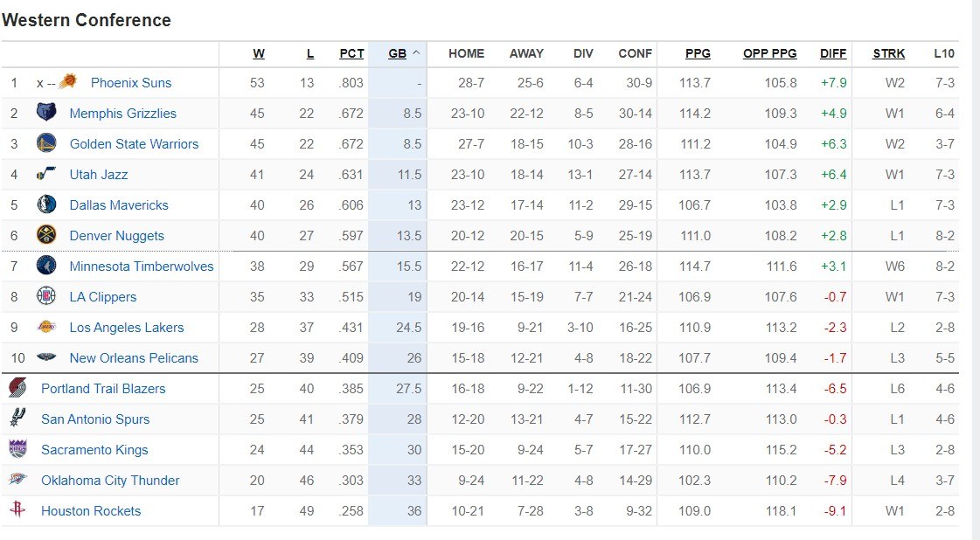
Task: Open the New Orleans Pelicans link
Action: (134, 358)
